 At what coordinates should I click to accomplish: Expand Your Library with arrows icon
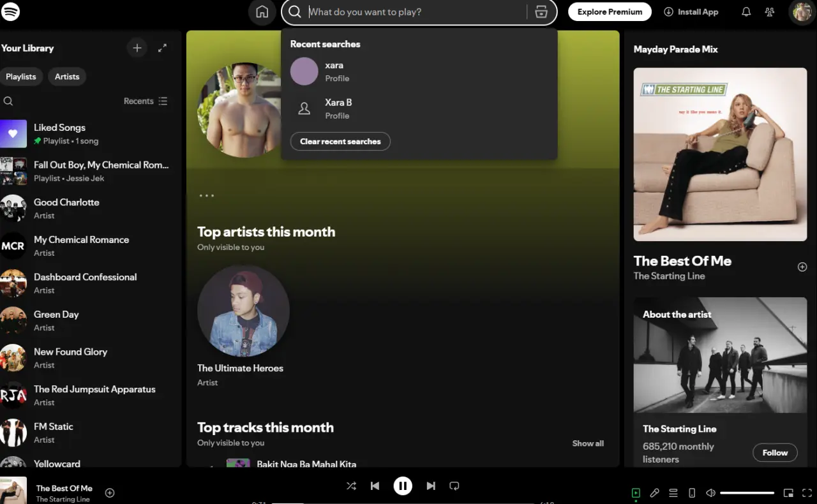click(x=162, y=48)
